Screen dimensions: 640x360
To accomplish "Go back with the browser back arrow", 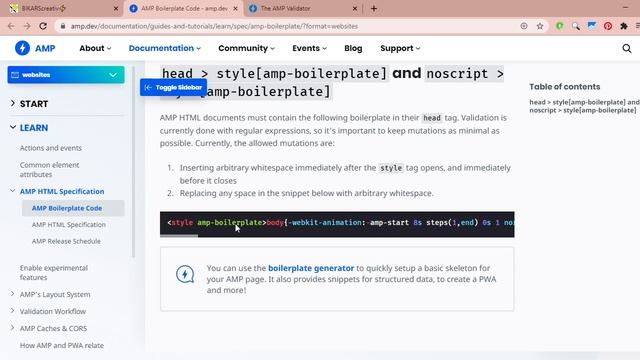I will pos(11,26).
